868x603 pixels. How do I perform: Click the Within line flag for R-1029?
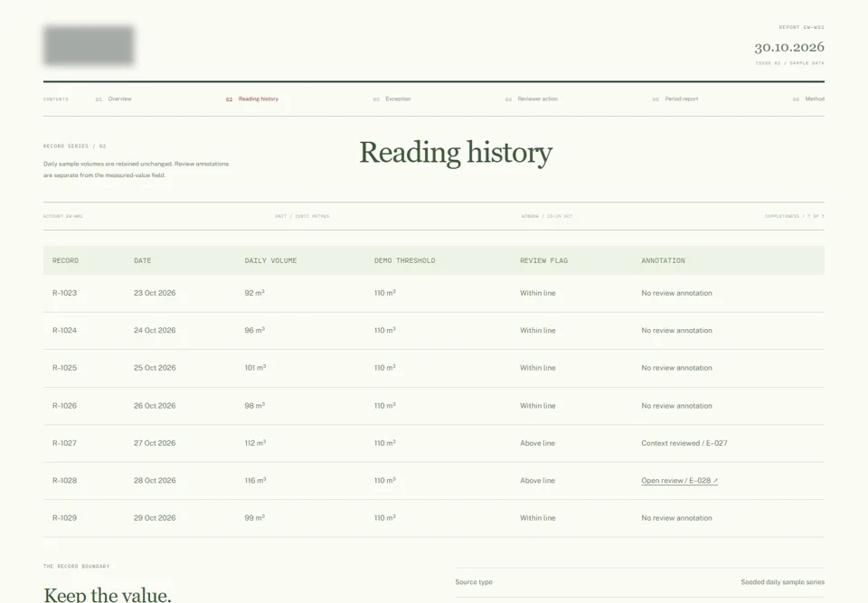point(537,518)
